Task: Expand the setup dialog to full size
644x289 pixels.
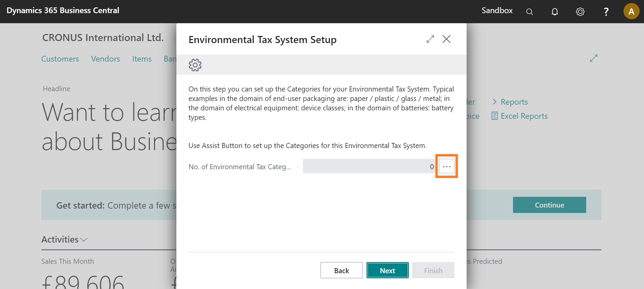Action: coord(430,39)
